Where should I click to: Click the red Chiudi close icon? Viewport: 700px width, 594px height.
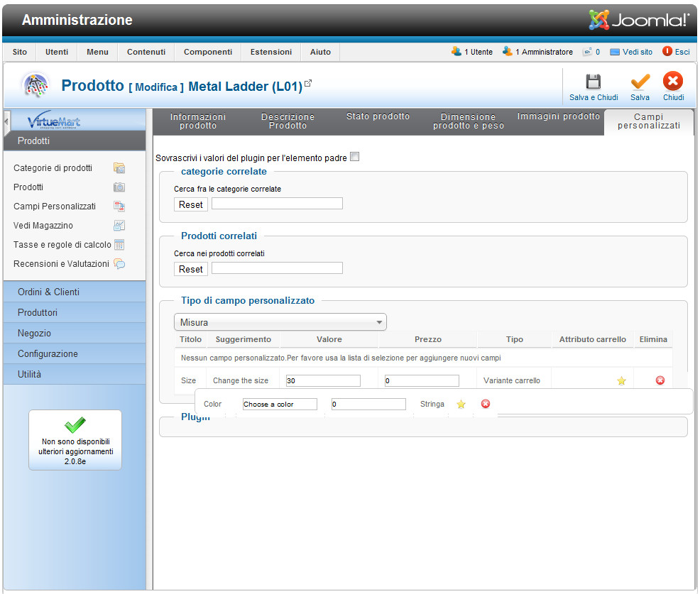pos(673,82)
